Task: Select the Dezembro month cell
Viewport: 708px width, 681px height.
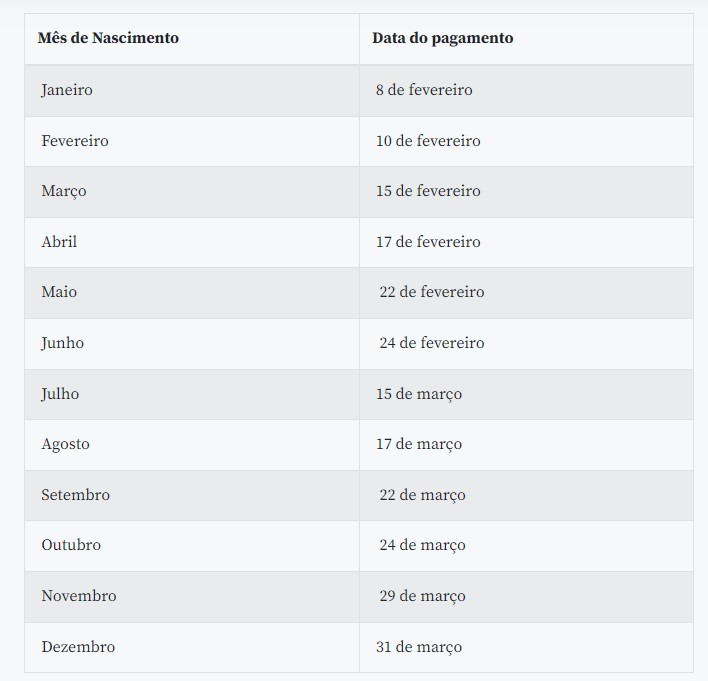Action: click(78, 647)
